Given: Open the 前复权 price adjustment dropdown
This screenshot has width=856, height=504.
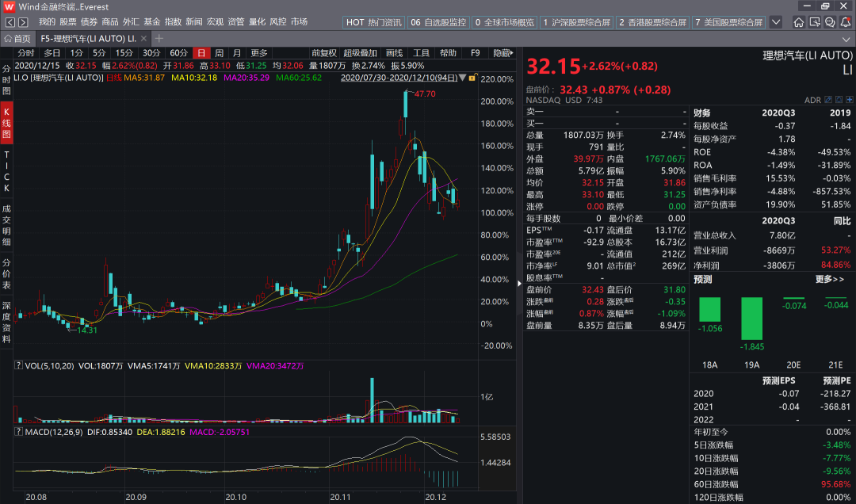Looking at the screenshot, I should pyautogui.click(x=325, y=52).
